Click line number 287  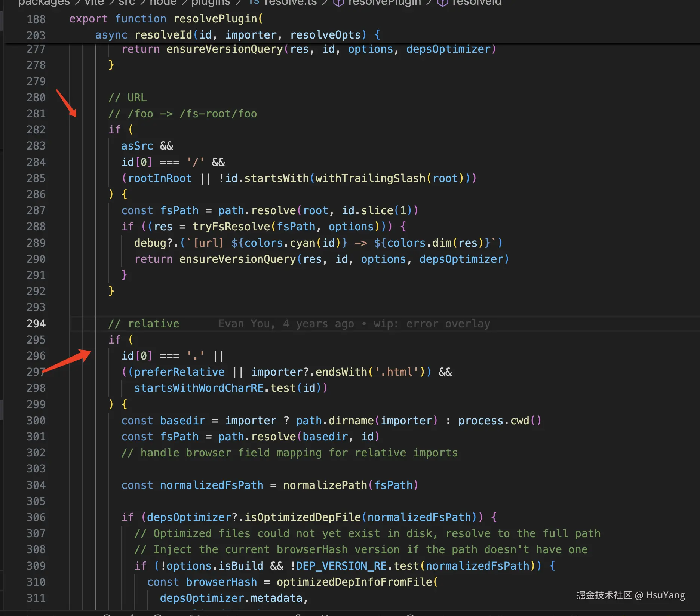pyautogui.click(x=36, y=210)
